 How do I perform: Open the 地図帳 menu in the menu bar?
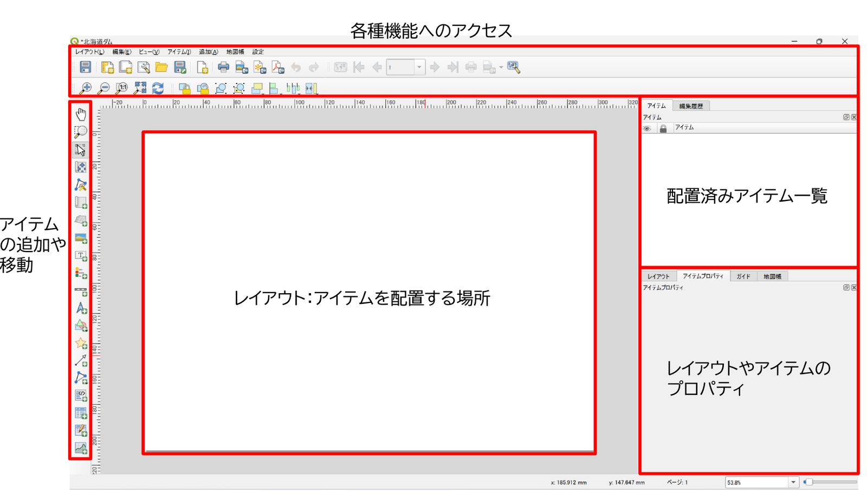(x=235, y=52)
